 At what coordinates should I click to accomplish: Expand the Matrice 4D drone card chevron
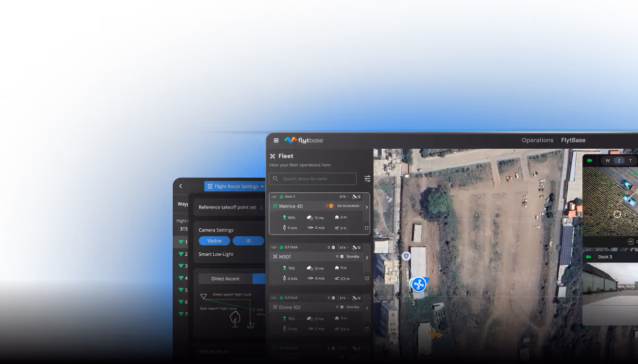coord(367,207)
